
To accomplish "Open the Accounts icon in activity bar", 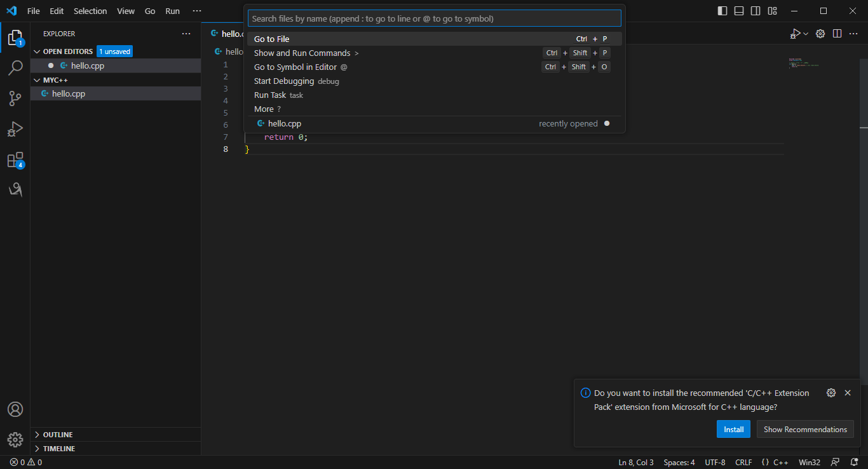I will pyautogui.click(x=15, y=409).
